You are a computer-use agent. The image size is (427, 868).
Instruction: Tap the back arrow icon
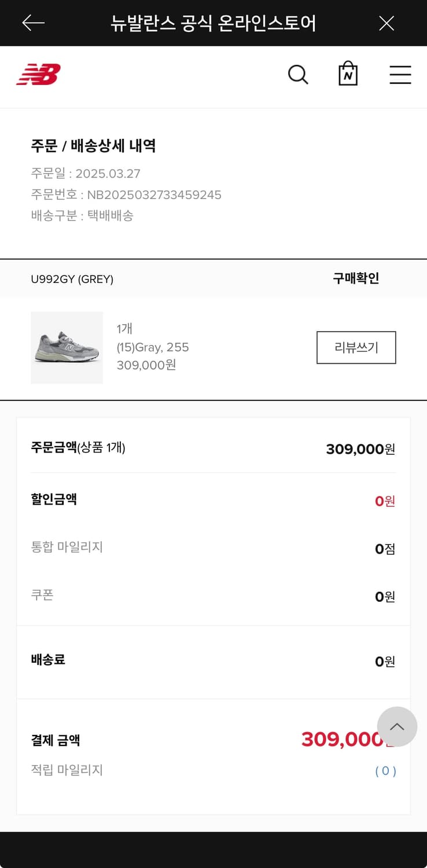33,23
